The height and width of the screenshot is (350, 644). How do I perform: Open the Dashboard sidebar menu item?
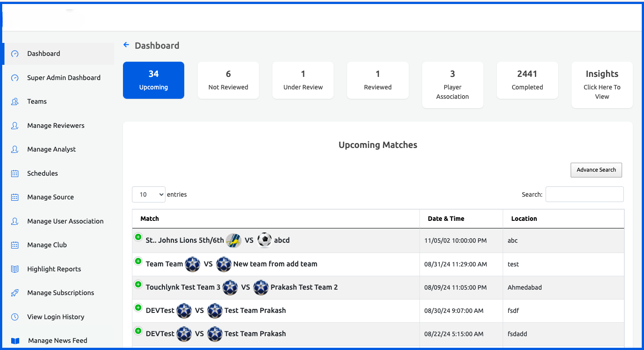click(58, 54)
